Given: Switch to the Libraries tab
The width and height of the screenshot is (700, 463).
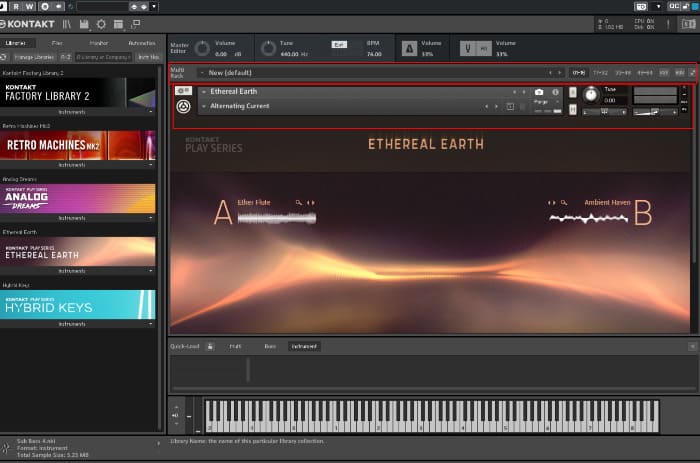Looking at the screenshot, I should (16, 43).
